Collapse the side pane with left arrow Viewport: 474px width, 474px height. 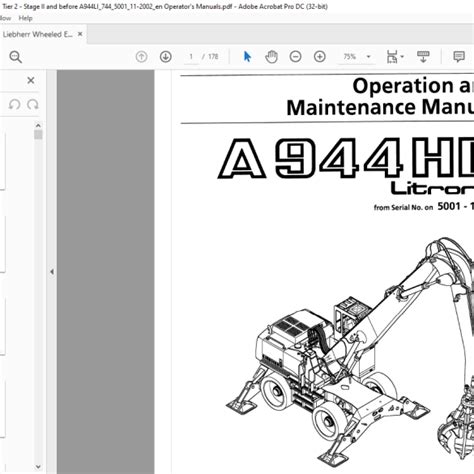point(52,272)
